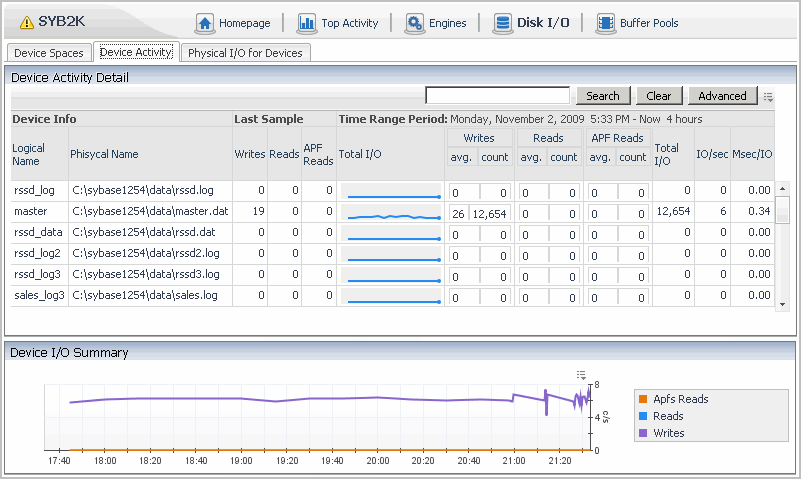Viewport: 801px width, 479px height.
Task: Open the Top Activity chart icon
Action: click(x=305, y=23)
